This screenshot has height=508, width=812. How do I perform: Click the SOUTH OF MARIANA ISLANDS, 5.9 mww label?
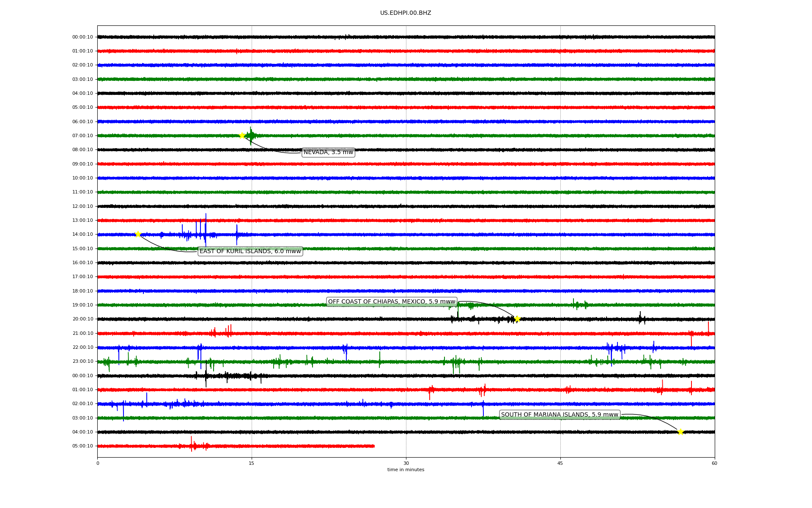560,415
